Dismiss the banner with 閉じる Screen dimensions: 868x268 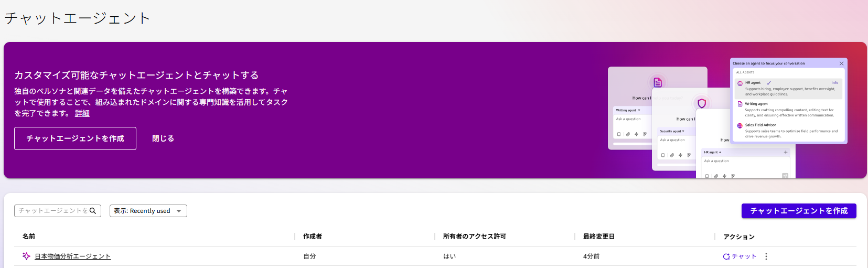point(163,138)
